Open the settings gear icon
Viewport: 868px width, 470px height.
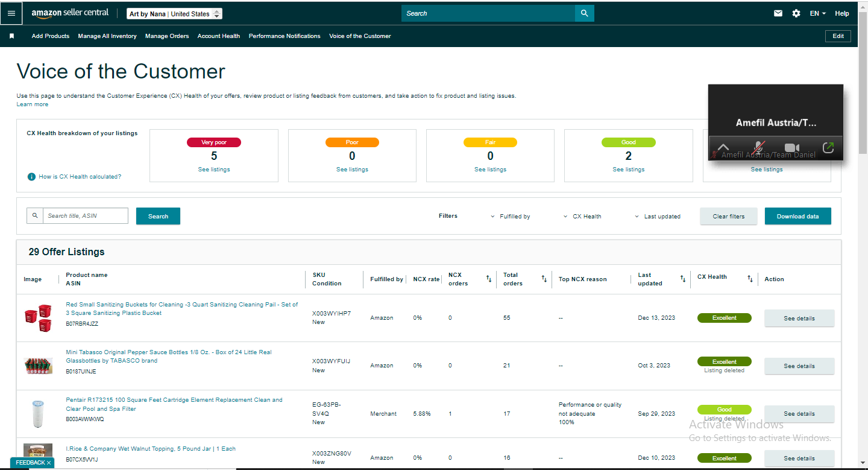(x=796, y=13)
